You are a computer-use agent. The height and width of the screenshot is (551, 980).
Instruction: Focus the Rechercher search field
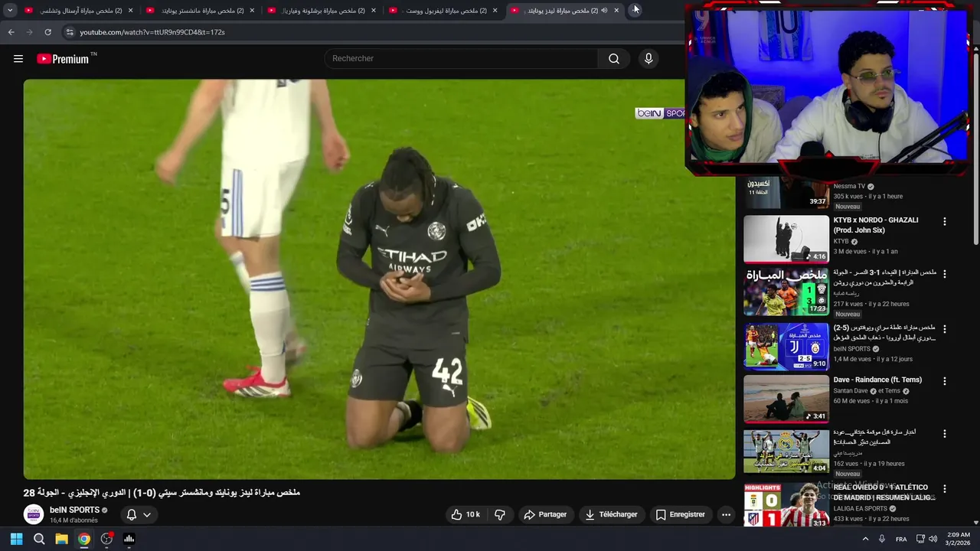click(x=462, y=59)
